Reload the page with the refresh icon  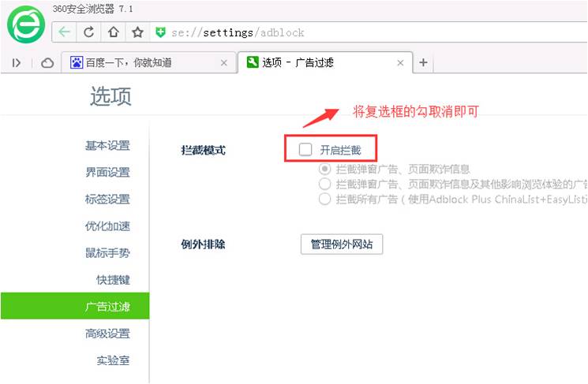click(x=88, y=32)
